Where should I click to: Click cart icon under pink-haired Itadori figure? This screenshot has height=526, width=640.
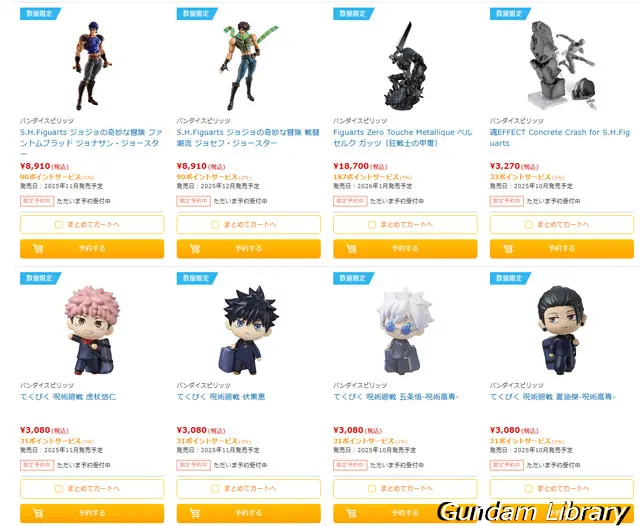[x=38, y=513]
